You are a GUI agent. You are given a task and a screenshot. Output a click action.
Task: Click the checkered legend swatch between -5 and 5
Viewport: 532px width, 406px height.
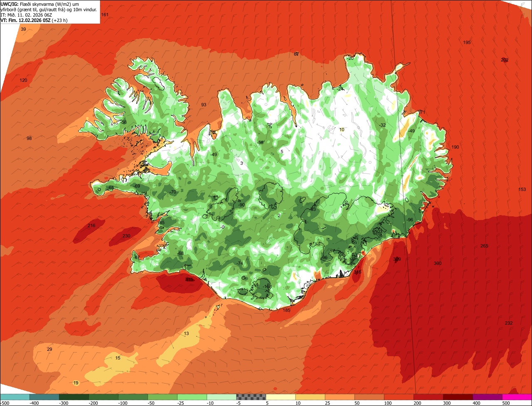point(251,397)
